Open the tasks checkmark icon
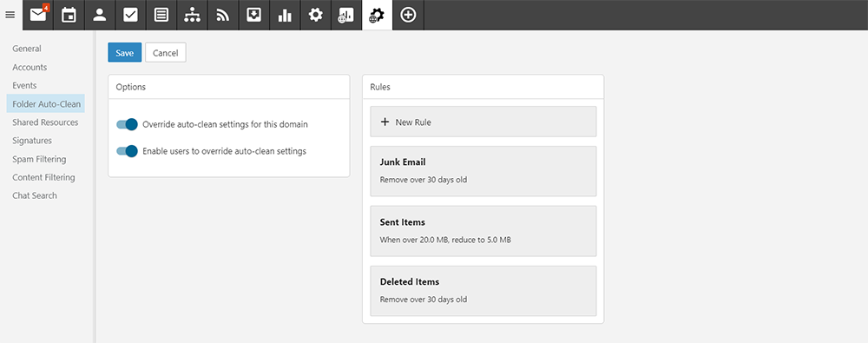 131,15
